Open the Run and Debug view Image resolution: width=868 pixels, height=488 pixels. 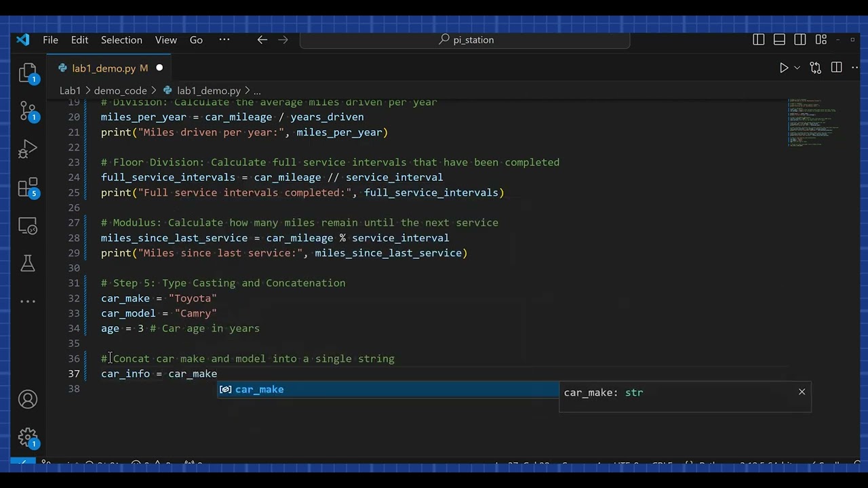tap(28, 149)
